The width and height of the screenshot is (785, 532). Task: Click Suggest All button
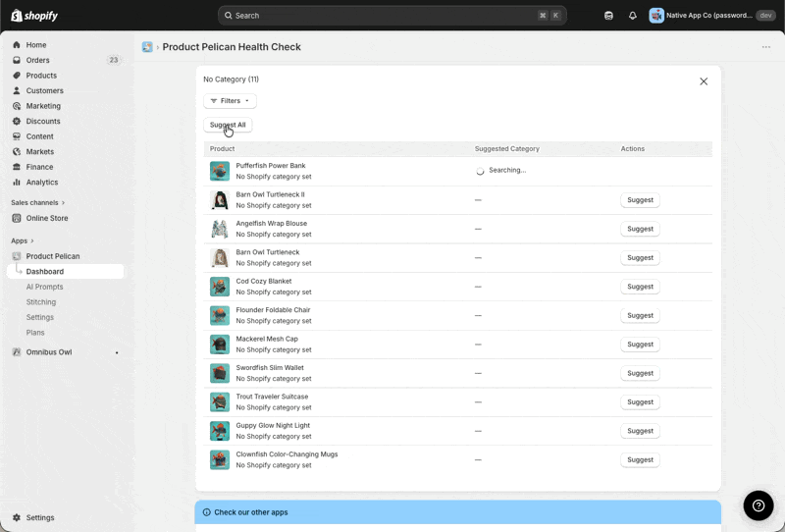point(228,125)
